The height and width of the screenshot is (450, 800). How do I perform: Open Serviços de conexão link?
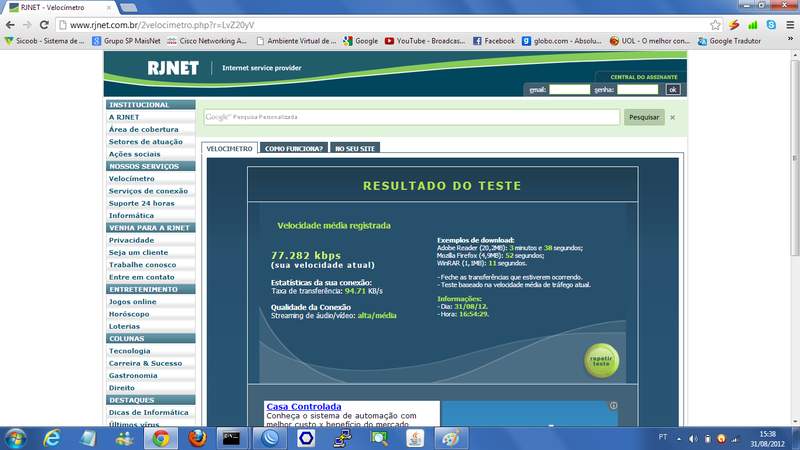point(148,191)
